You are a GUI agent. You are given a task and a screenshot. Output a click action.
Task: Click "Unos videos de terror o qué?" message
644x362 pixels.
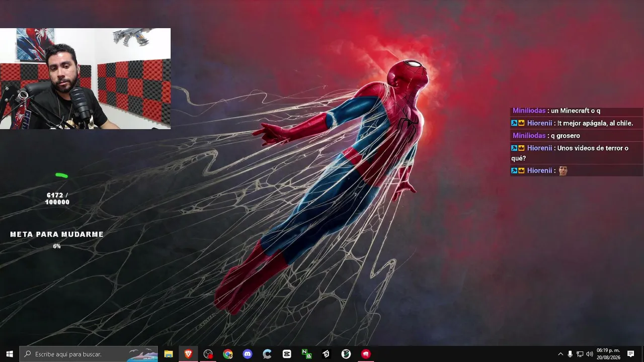[570, 153]
